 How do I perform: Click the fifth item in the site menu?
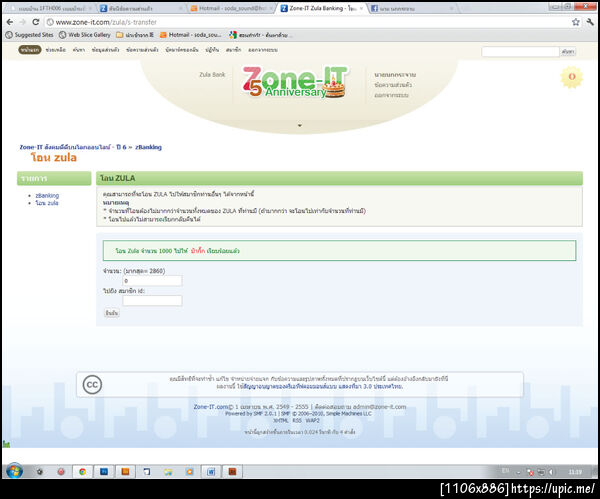coord(142,50)
